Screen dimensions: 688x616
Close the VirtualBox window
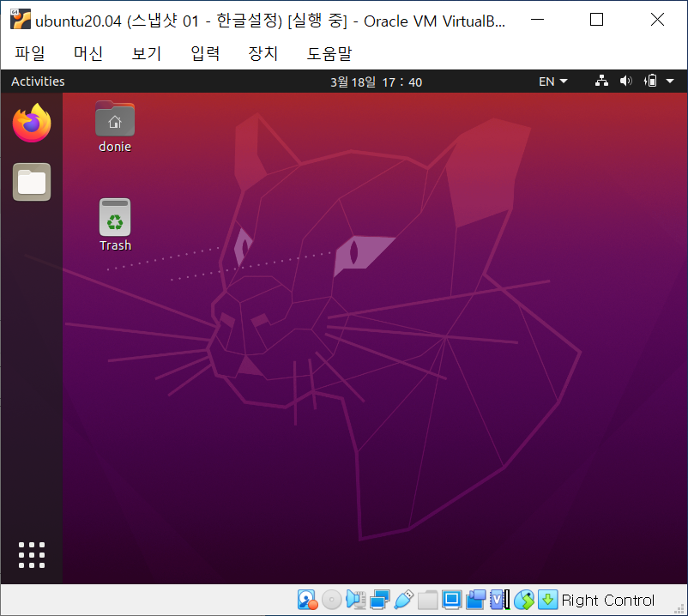pyautogui.click(x=657, y=20)
